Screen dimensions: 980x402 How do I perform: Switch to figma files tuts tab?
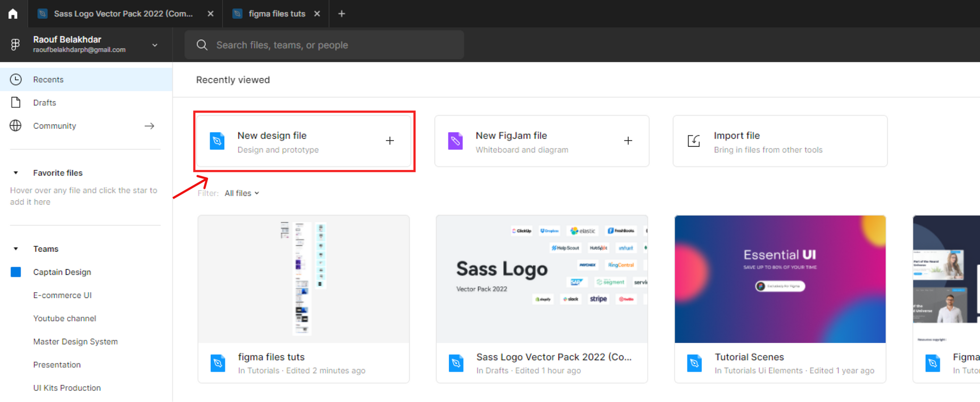click(x=277, y=14)
